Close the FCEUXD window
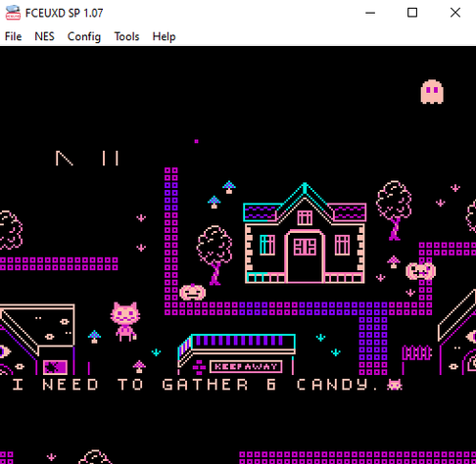The height and width of the screenshot is (464, 476). click(x=455, y=13)
